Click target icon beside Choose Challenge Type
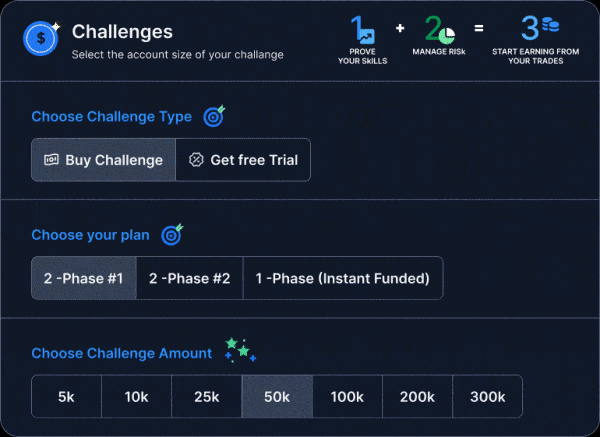Viewport: 600px width, 437px height. pyautogui.click(x=214, y=116)
